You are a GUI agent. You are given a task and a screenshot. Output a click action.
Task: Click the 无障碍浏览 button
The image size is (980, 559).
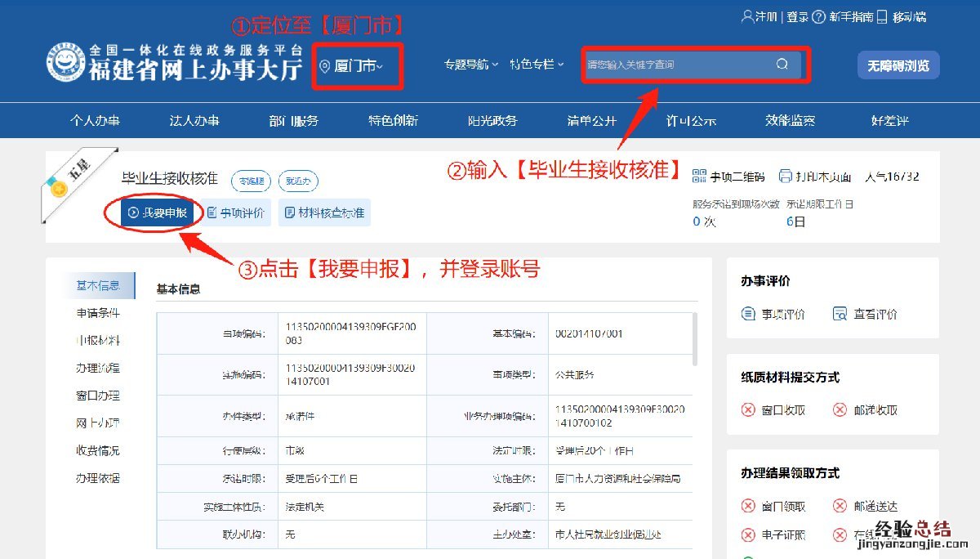click(898, 65)
